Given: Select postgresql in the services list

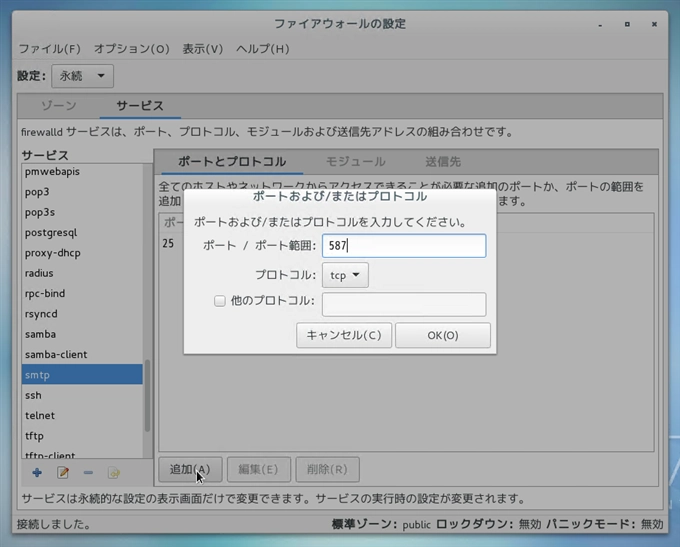Looking at the screenshot, I should coord(82,233).
